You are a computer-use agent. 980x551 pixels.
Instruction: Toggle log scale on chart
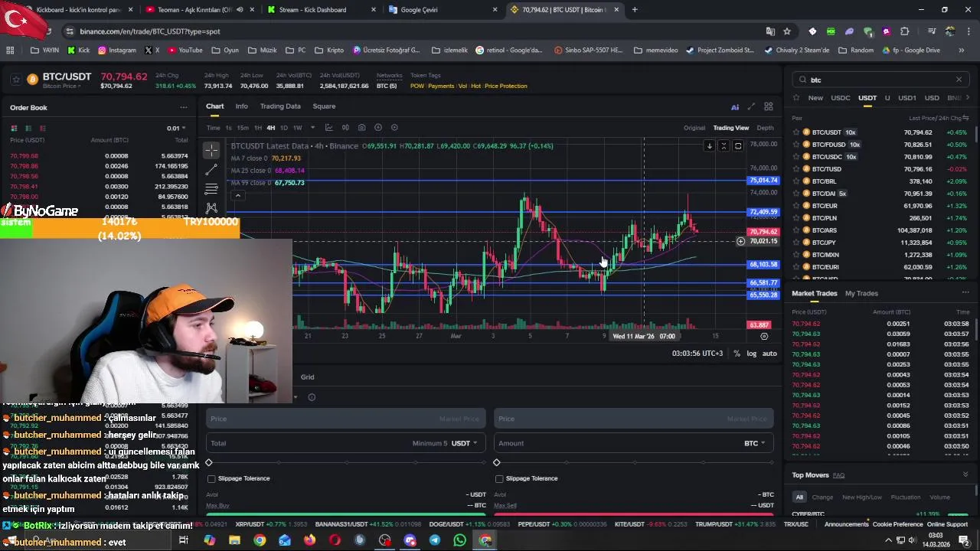(x=752, y=354)
